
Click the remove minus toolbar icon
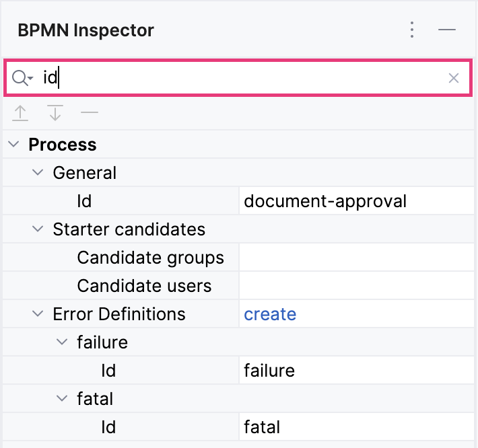90,113
